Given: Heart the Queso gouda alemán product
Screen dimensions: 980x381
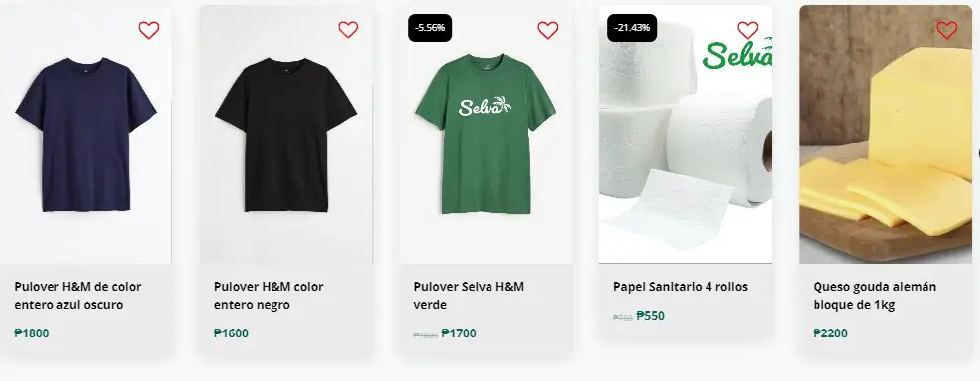Looking at the screenshot, I should tap(947, 30).
